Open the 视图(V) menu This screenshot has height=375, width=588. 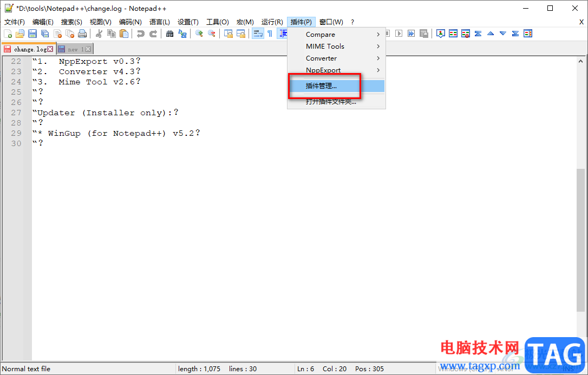[101, 22]
